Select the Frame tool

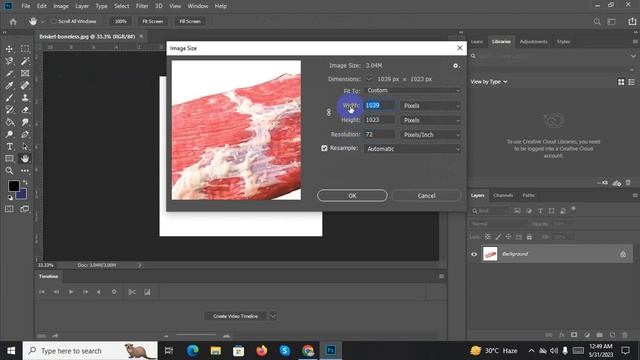point(25,73)
